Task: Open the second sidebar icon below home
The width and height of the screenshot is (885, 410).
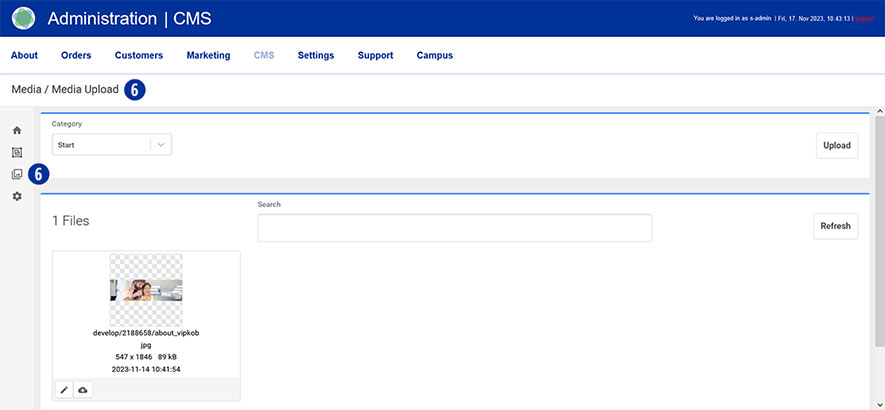Action: coord(17,153)
